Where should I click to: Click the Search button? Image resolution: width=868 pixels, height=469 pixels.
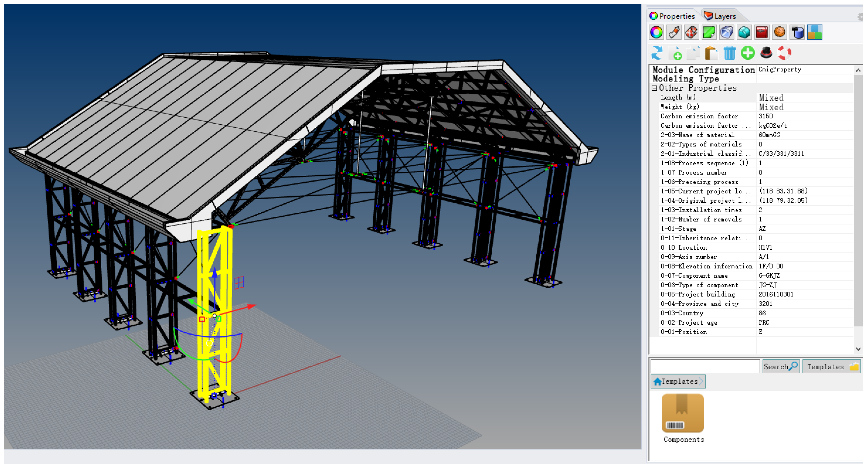tap(780, 367)
